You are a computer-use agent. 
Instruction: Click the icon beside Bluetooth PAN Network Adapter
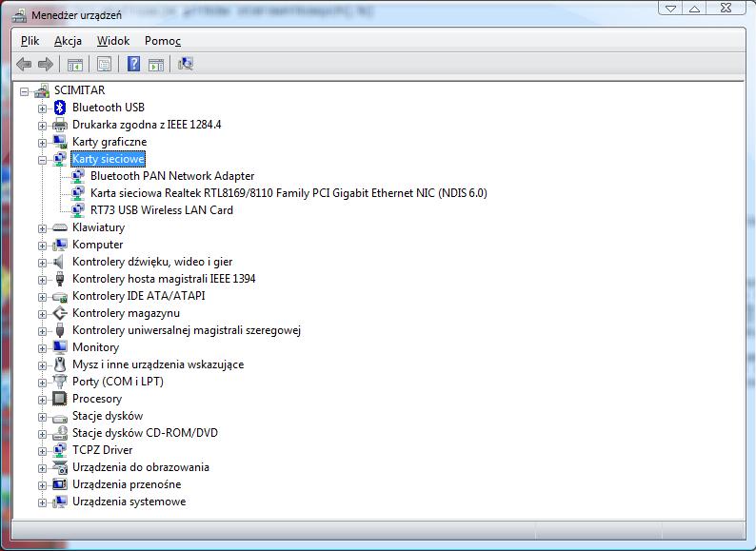coord(78,176)
